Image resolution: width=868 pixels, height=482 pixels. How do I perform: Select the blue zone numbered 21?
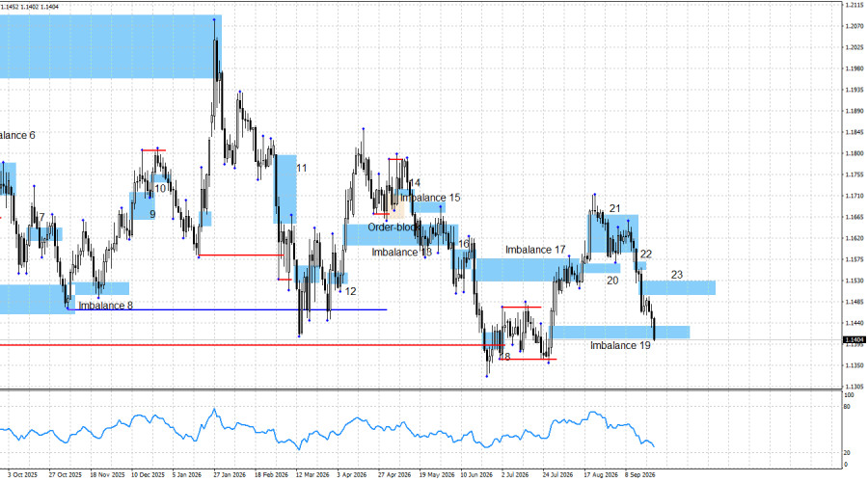tap(613, 233)
